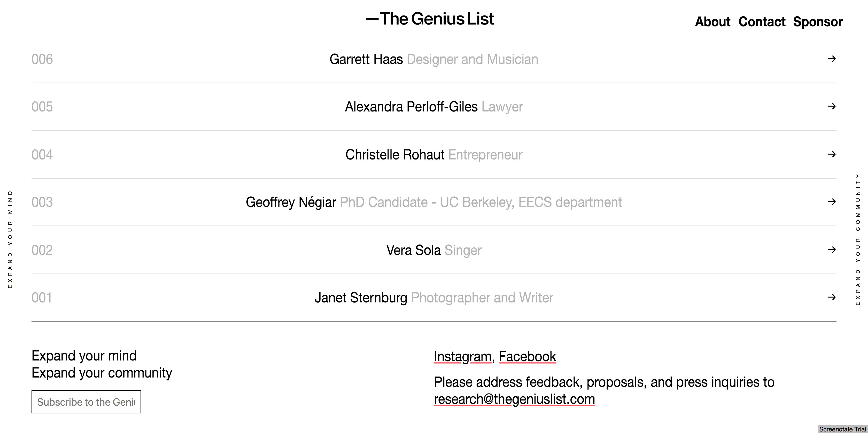Image resolution: width=868 pixels, height=433 pixels.
Task: Open the About page
Action: coord(712,22)
